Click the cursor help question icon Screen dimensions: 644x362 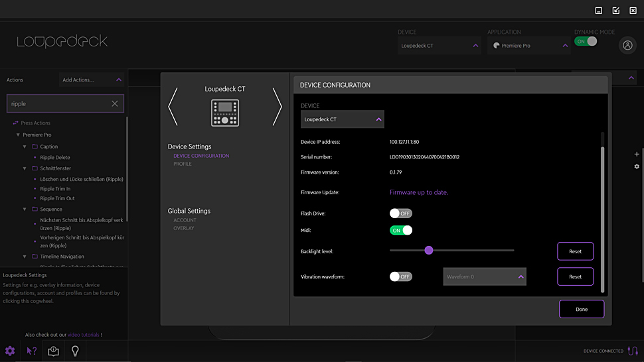pyautogui.click(x=32, y=351)
